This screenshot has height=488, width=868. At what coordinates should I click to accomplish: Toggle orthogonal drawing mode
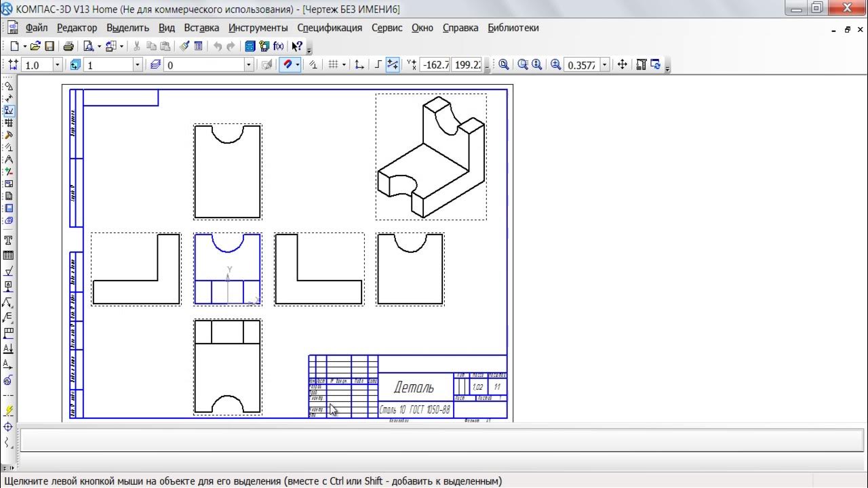click(x=378, y=64)
